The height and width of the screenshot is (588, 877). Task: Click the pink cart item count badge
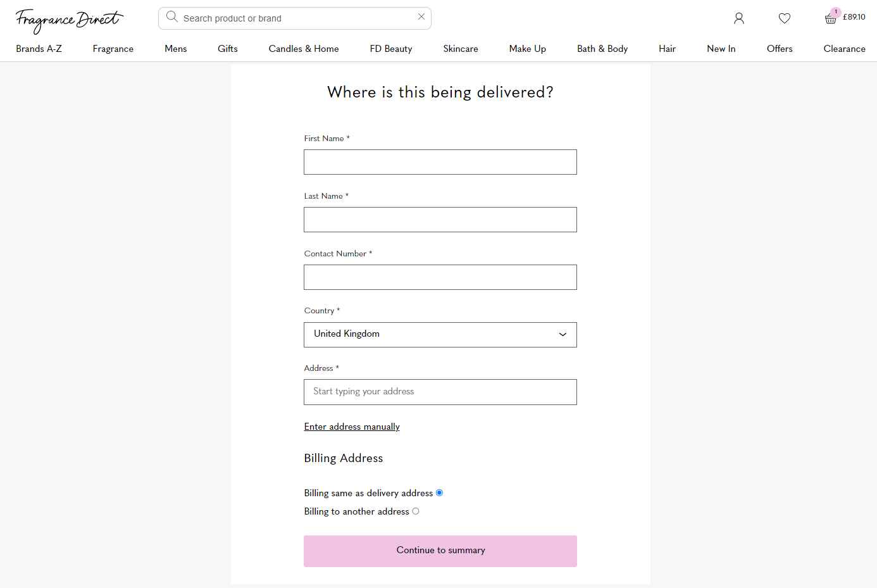tap(835, 11)
